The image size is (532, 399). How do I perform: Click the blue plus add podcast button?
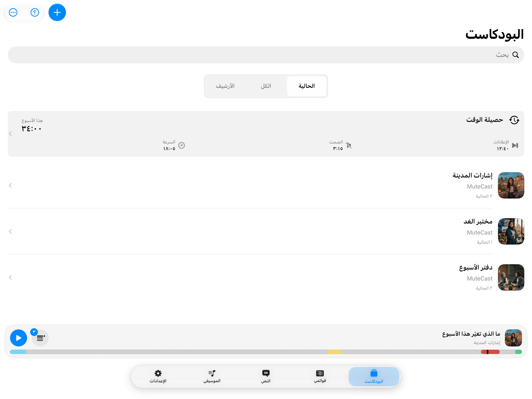[x=57, y=13]
